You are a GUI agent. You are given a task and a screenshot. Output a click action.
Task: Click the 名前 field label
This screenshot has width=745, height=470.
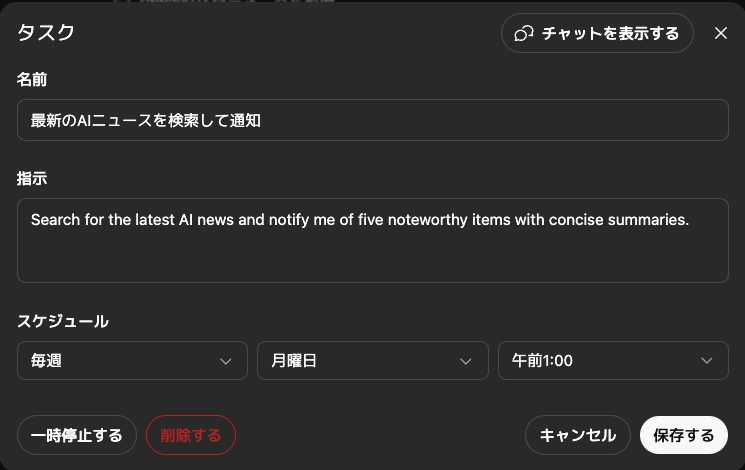point(32,80)
